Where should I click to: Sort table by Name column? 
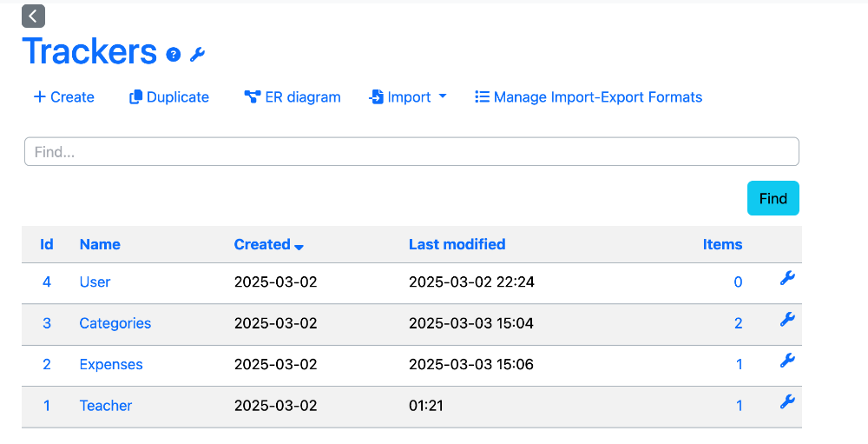pos(100,244)
